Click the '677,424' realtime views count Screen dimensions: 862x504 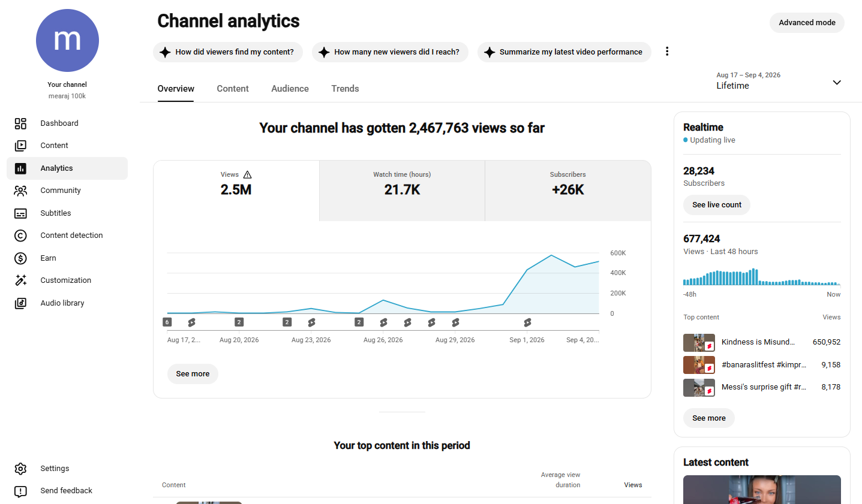click(x=701, y=239)
